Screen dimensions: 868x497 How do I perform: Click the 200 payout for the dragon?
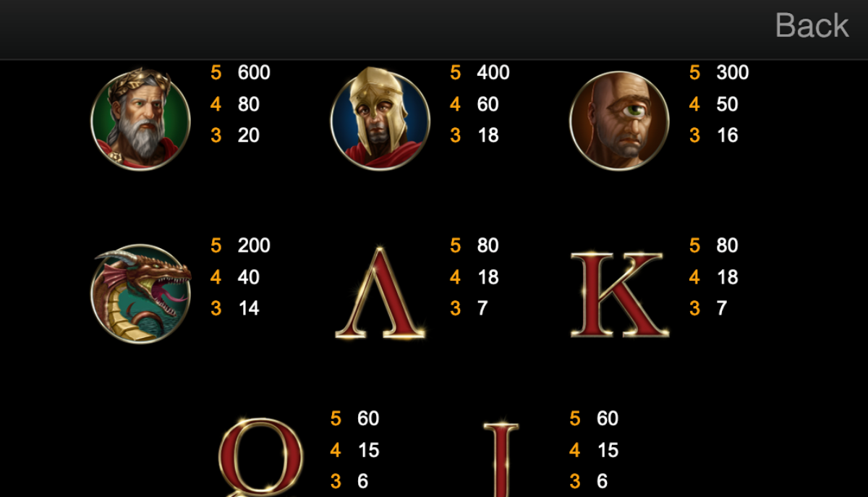tap(254, 245)
